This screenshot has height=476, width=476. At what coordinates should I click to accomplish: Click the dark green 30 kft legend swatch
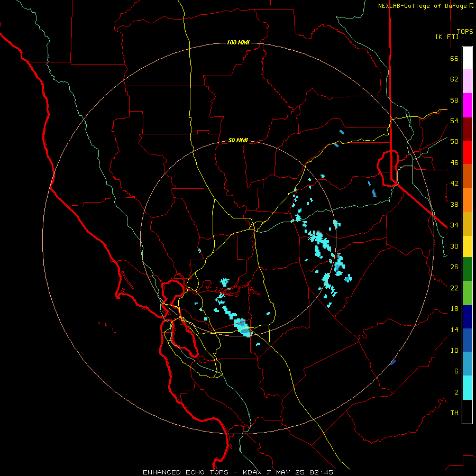(467, 269)
